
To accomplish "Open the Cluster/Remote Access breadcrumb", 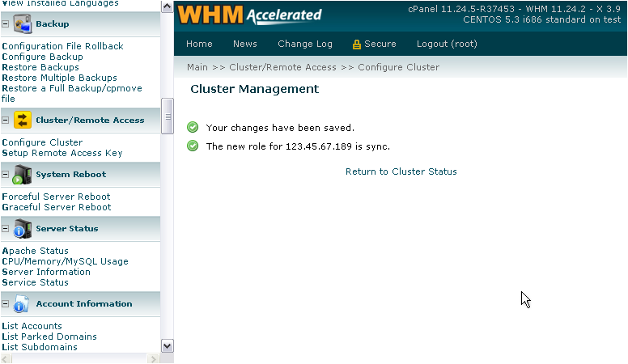I will pos(282,67).
